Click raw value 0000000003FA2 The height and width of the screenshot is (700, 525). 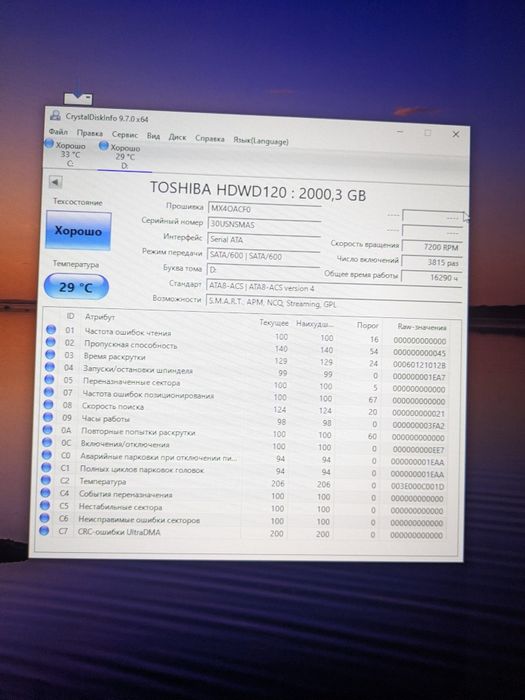click(418, 425)
